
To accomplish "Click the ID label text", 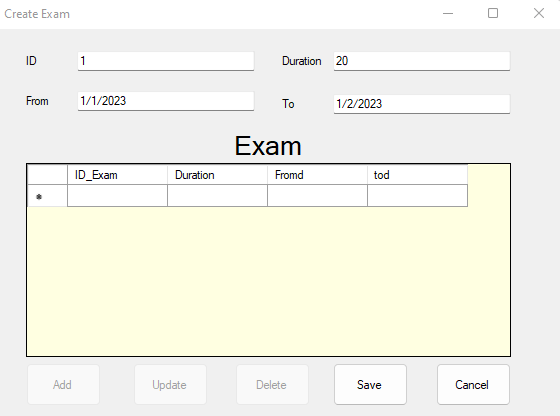I will [31, 61].
